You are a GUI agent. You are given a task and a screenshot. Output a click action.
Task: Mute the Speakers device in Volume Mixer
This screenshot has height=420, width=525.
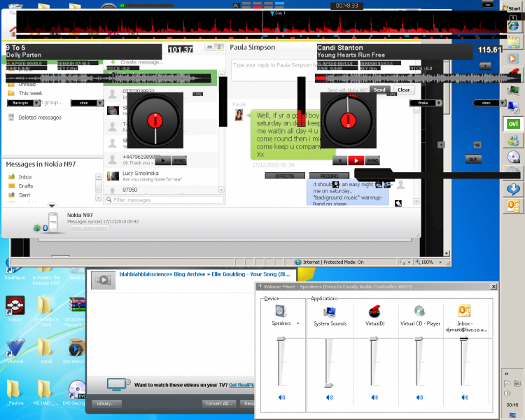[x=282, y=398]
